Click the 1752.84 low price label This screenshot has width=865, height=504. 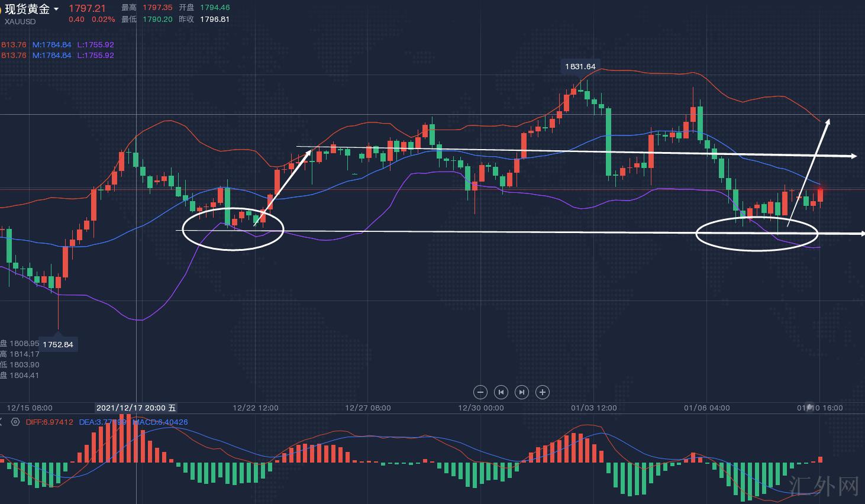pos(58,344)
